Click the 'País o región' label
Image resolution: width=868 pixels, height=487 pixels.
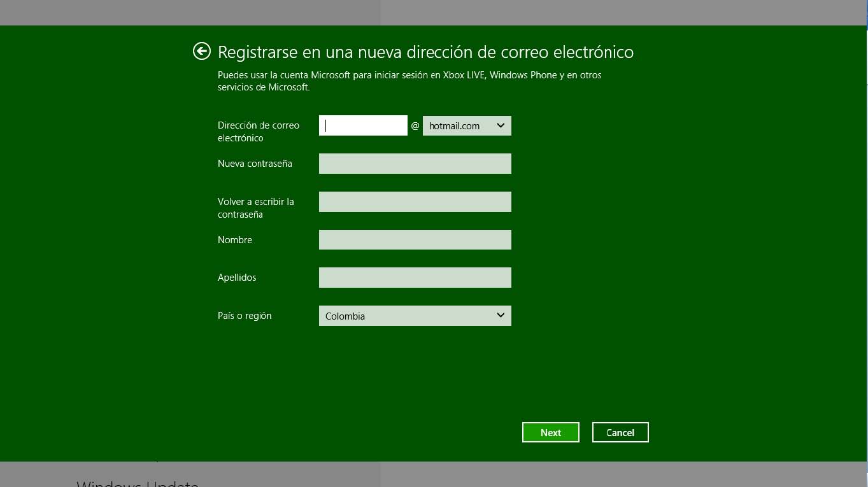(245, 316)
